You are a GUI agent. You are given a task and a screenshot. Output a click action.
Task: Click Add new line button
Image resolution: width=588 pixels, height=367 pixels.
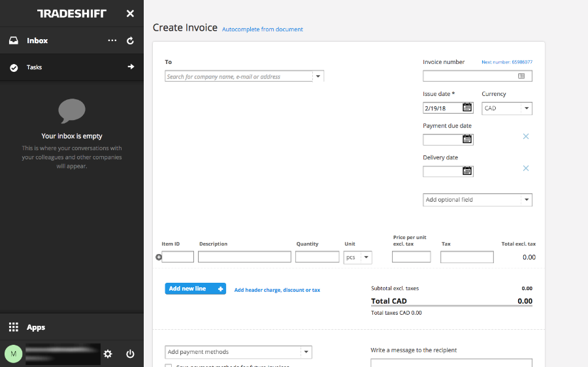(195, 289)
